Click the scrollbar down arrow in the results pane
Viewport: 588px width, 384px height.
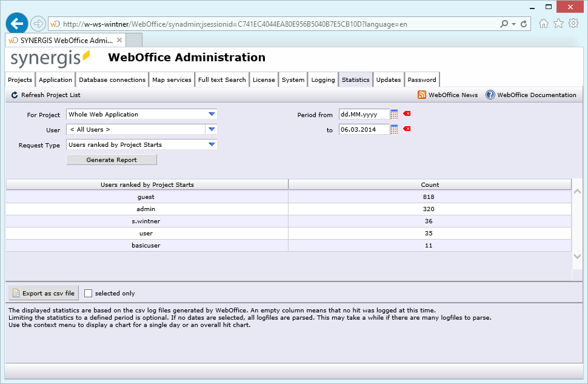(576, 257)
